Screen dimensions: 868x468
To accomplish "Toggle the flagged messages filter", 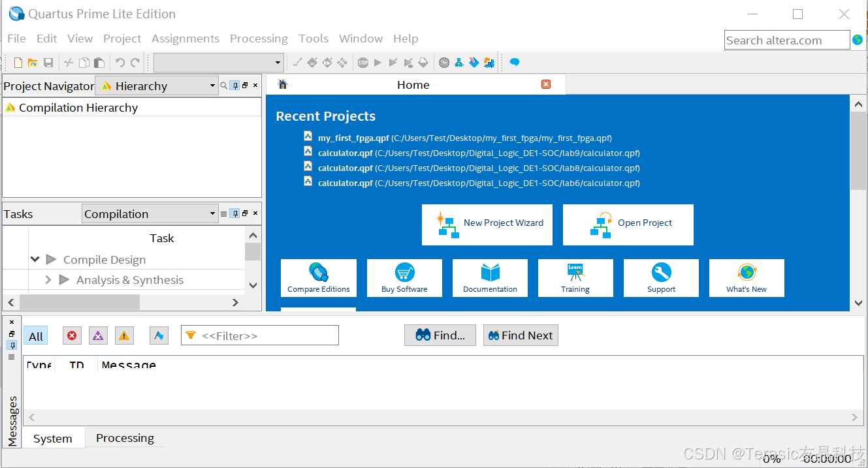I will click(159, 335).
